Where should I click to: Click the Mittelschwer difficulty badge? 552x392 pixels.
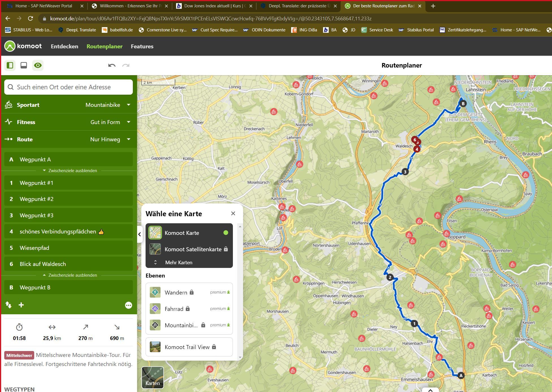(19, 355)
